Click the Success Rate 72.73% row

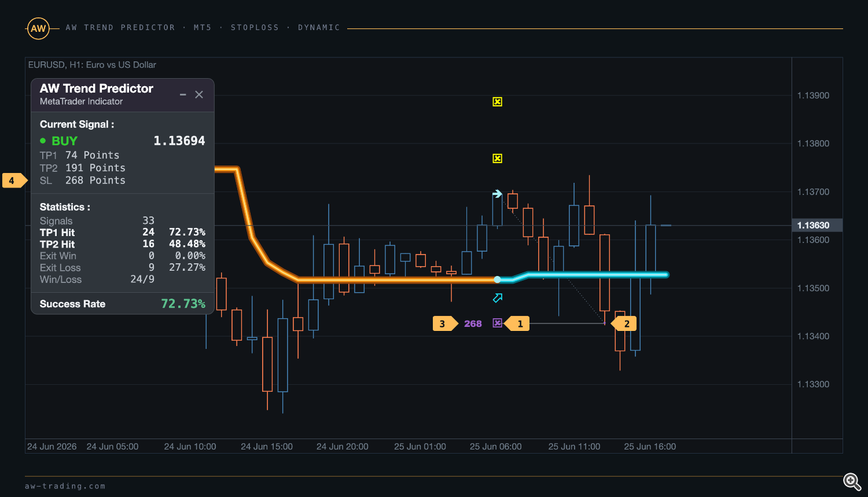[123, 304]
